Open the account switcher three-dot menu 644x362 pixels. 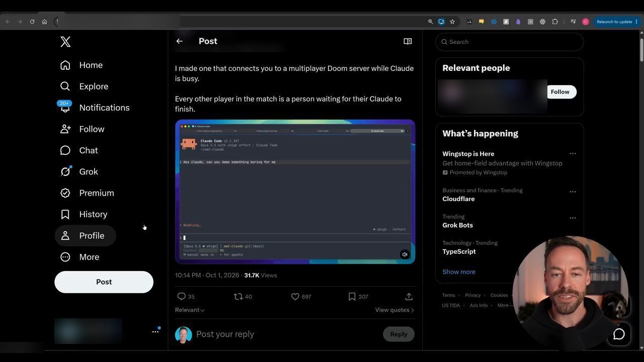tap(155, 331)
